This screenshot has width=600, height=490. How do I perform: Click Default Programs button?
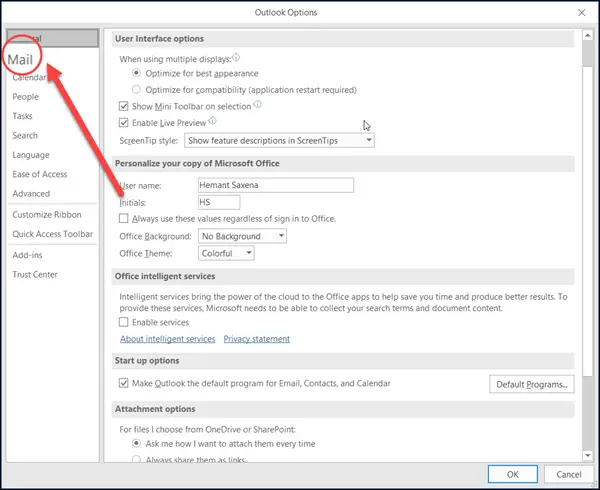coord(531,384)
